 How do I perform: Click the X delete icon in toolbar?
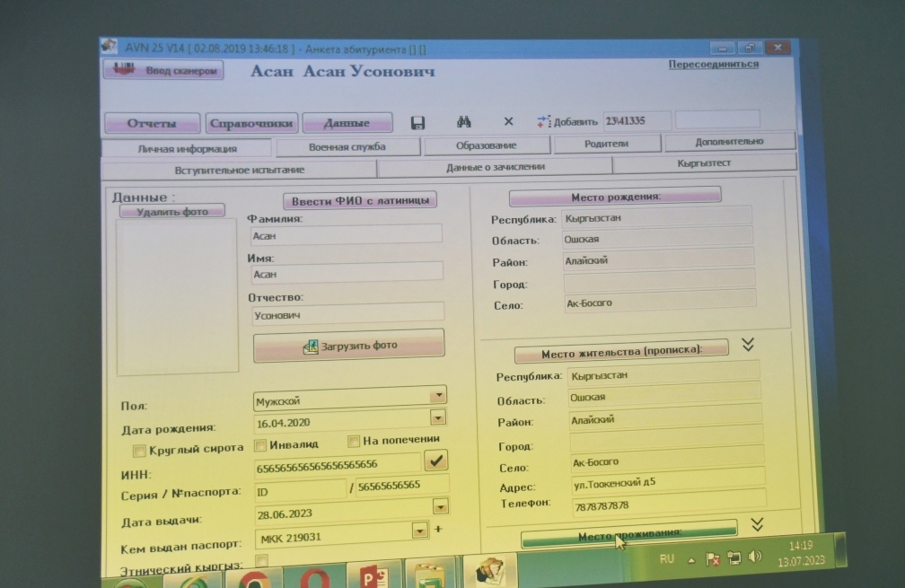(x=508, y=121)
